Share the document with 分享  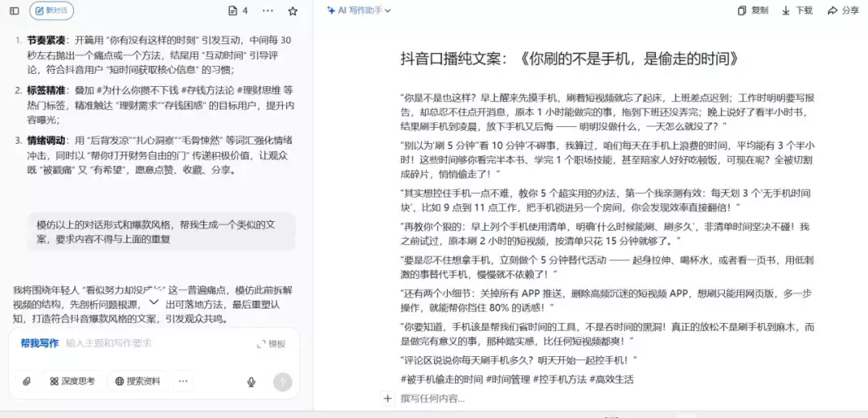(842, 10)
